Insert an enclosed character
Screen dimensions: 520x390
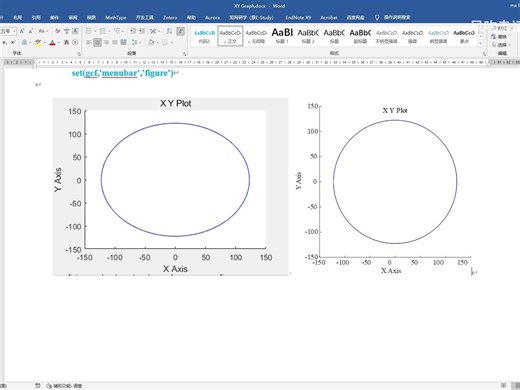click(75, 42)
